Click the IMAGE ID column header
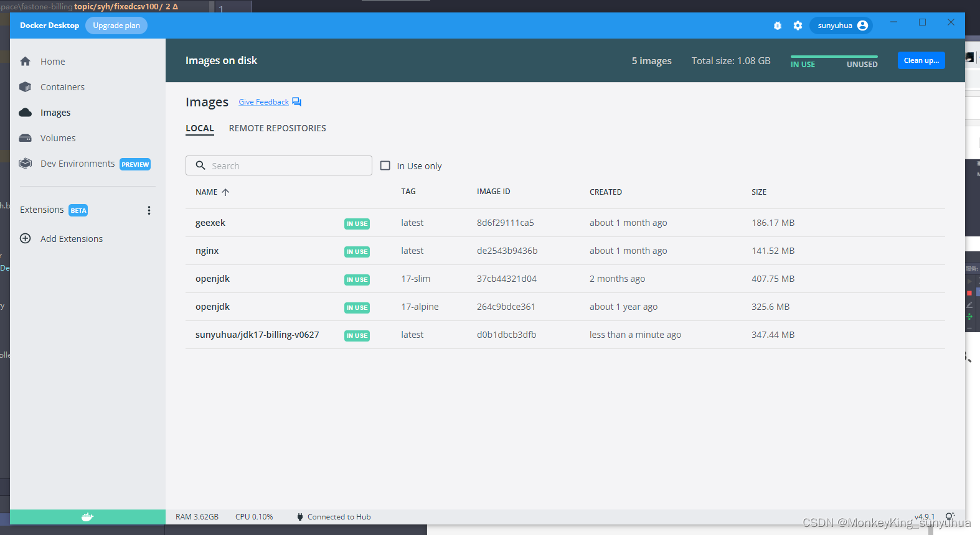Image resolution: width=980 pixels, height=535 pixels. pyautogui.click(x=494, y=192)
